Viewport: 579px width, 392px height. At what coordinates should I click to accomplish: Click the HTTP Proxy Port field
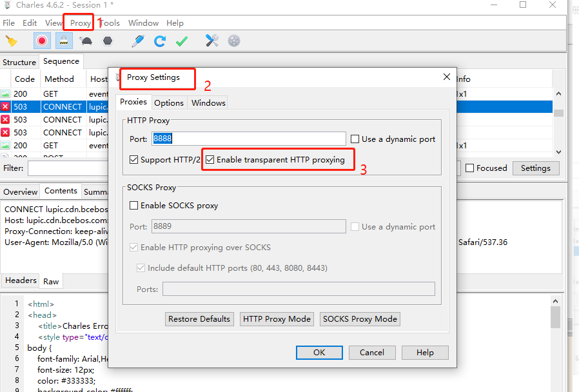point(248,139)
